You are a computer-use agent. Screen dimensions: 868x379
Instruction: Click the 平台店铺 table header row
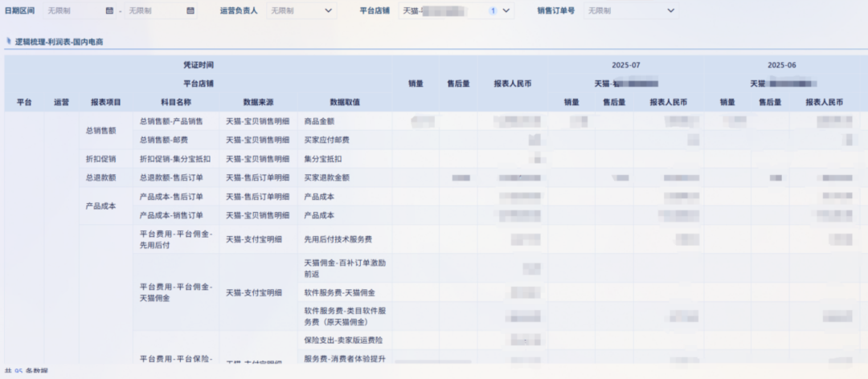199,84
